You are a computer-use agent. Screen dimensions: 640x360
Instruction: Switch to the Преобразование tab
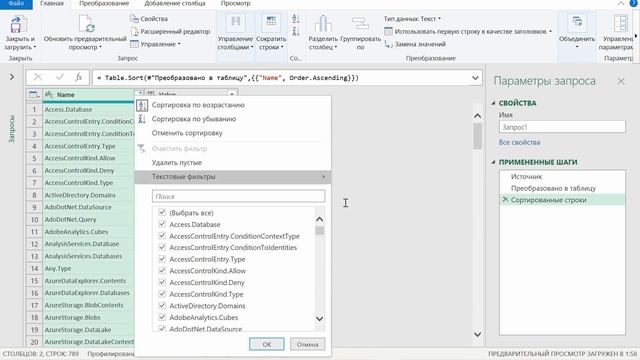coord(104,3)
